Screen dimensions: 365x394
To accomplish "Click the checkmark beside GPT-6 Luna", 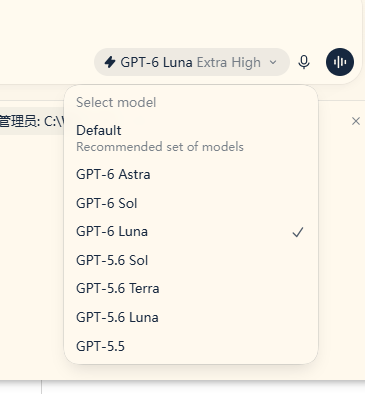I will 298,232.
